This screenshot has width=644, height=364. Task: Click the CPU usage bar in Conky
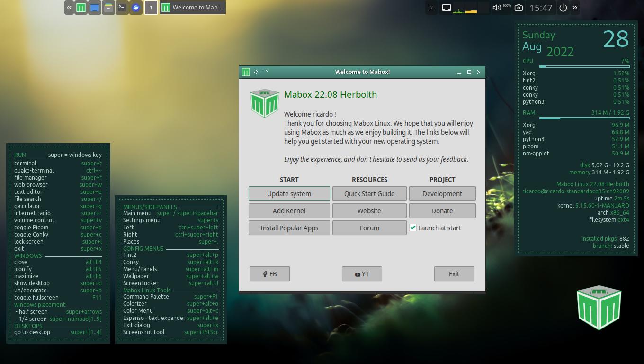click(584, 66)
